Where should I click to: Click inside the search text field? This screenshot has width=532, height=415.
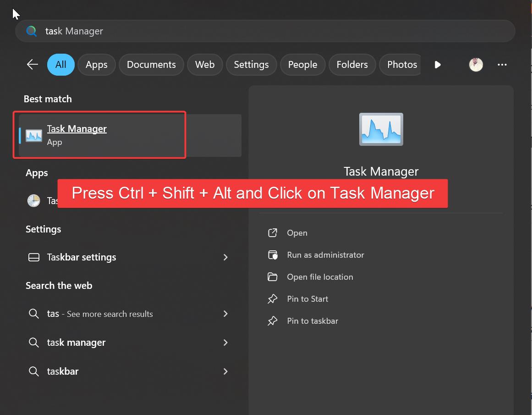click(x=265, y=31)
